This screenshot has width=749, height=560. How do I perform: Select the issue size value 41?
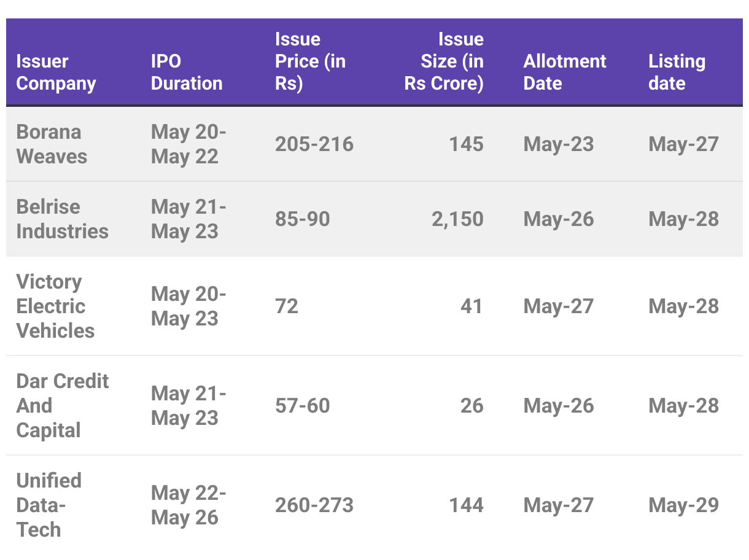click(x=472, y=306)
